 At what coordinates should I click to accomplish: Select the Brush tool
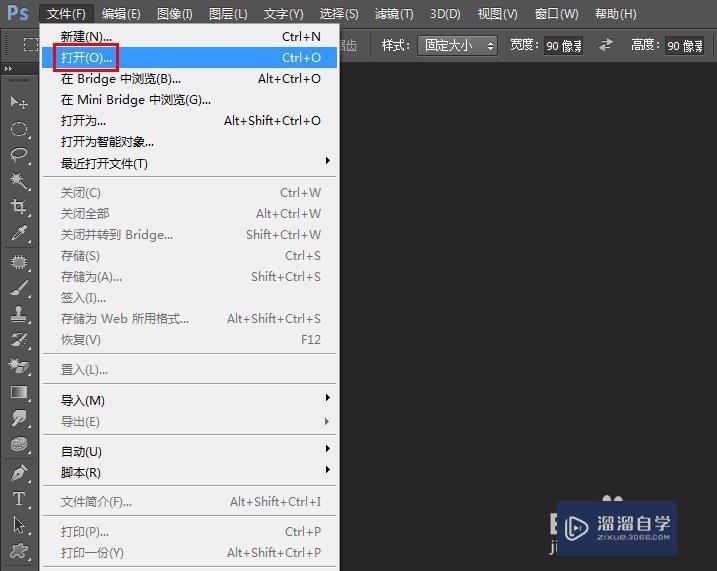[x=19, y=288]
